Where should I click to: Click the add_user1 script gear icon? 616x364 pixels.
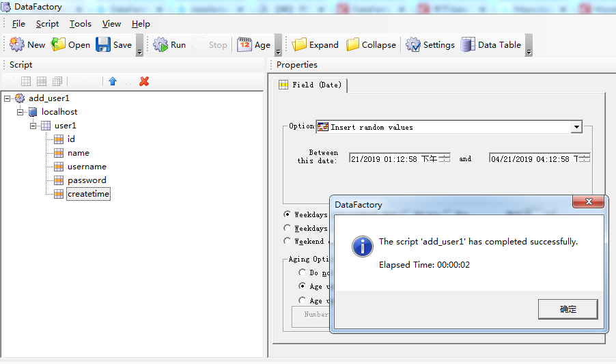[20, 98]
